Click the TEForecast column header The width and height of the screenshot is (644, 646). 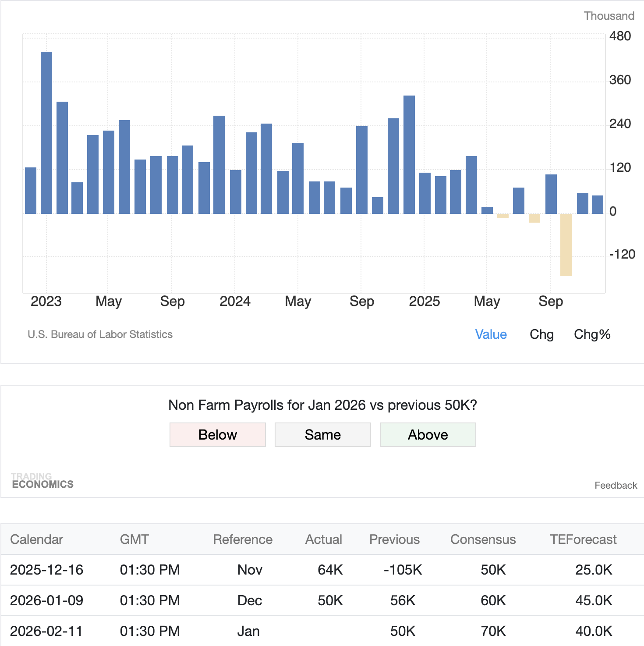(583, 540)
